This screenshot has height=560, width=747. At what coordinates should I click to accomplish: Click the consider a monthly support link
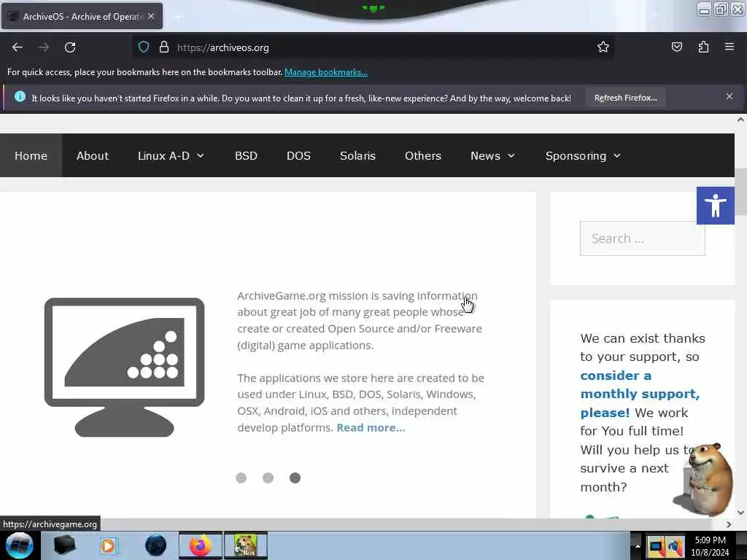click(x=640, y=394)
